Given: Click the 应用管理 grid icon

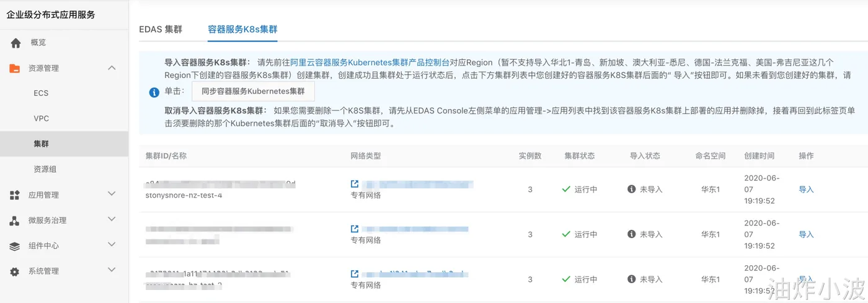Looking at the screenshot, I should click(x=15, y=195).
